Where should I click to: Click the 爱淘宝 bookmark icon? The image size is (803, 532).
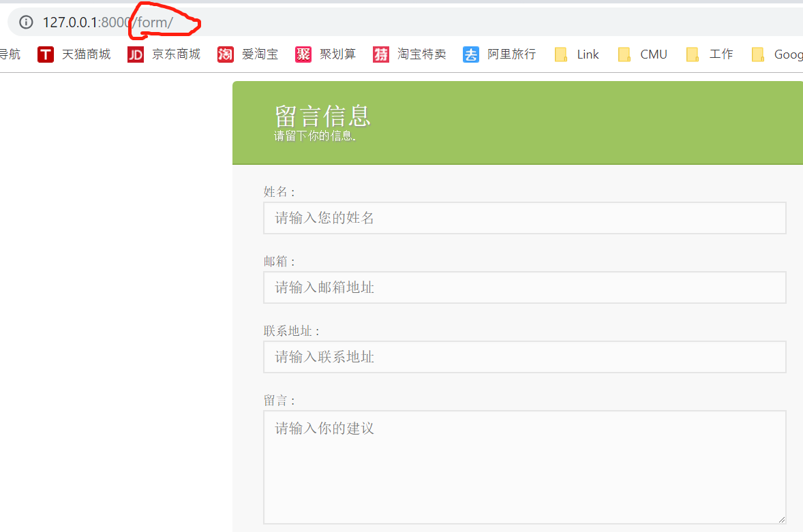tap(226, 54)
